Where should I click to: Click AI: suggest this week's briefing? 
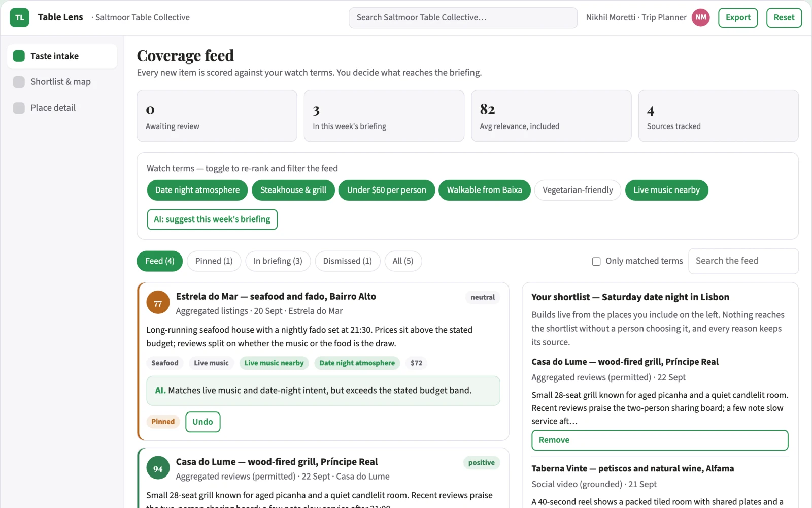(x=212, y=219)
